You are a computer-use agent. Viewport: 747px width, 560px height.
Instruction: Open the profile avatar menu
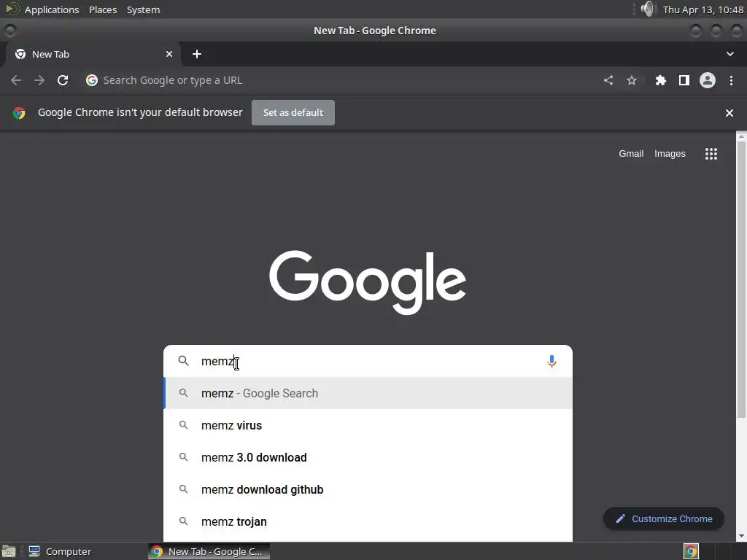point(707,80)
